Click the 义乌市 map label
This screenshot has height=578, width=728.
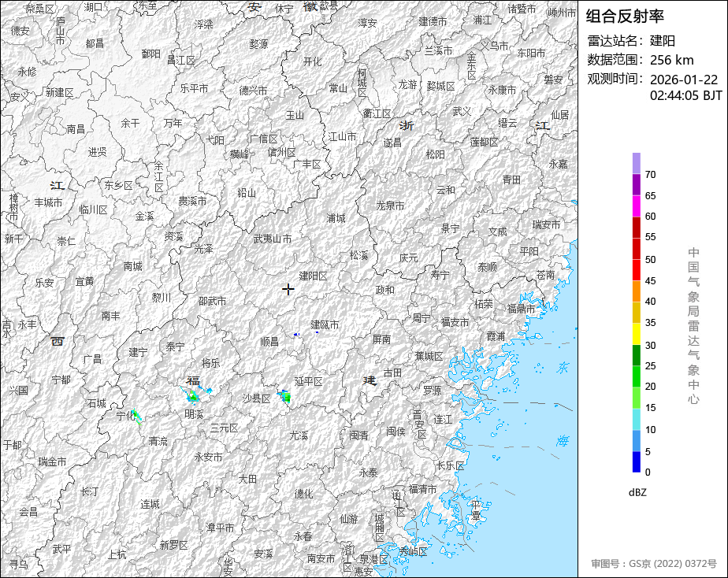point(494,46)
